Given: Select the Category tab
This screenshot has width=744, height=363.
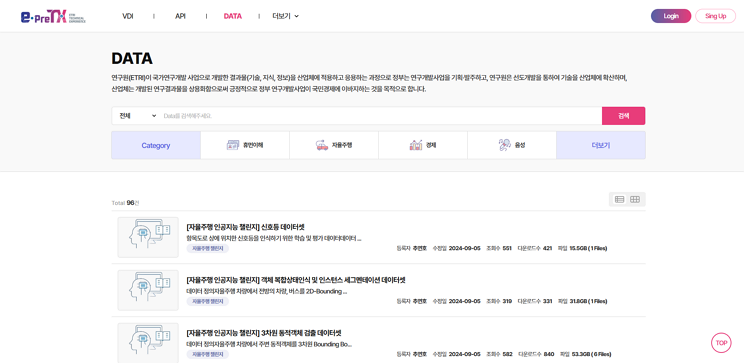Looking at the screenshot, I should (156, 146).
